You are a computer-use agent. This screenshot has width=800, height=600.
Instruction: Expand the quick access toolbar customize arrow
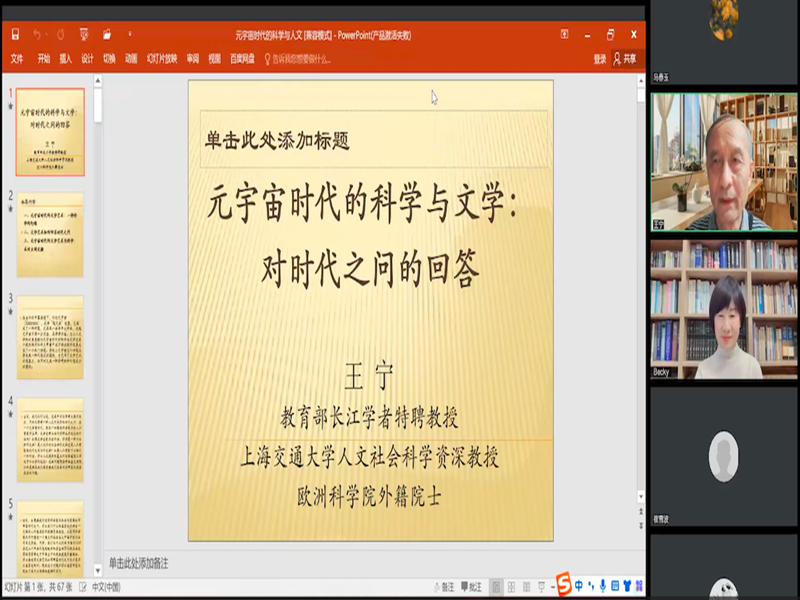(129, 35)
